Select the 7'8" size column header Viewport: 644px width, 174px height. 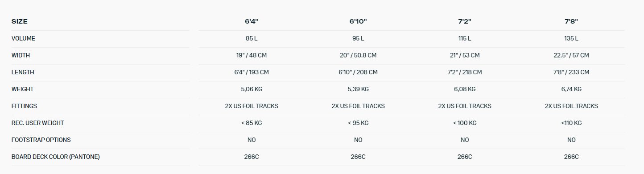click(x=571, y=21)
